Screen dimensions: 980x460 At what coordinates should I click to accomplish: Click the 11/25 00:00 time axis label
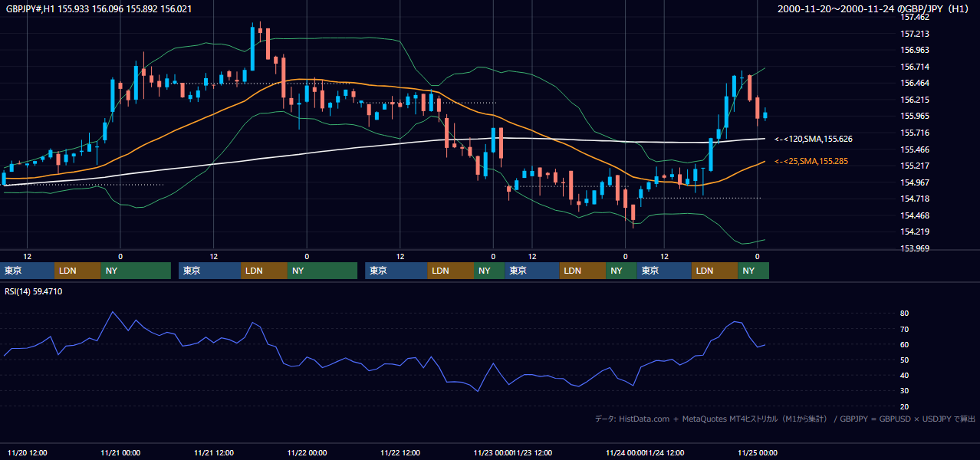click(x=758, y=452)
